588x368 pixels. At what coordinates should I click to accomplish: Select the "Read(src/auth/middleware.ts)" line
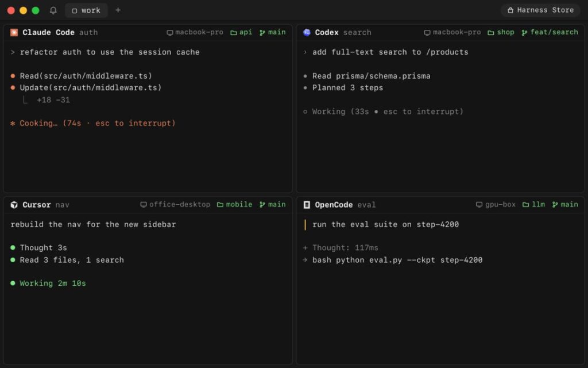coord(86,76)
